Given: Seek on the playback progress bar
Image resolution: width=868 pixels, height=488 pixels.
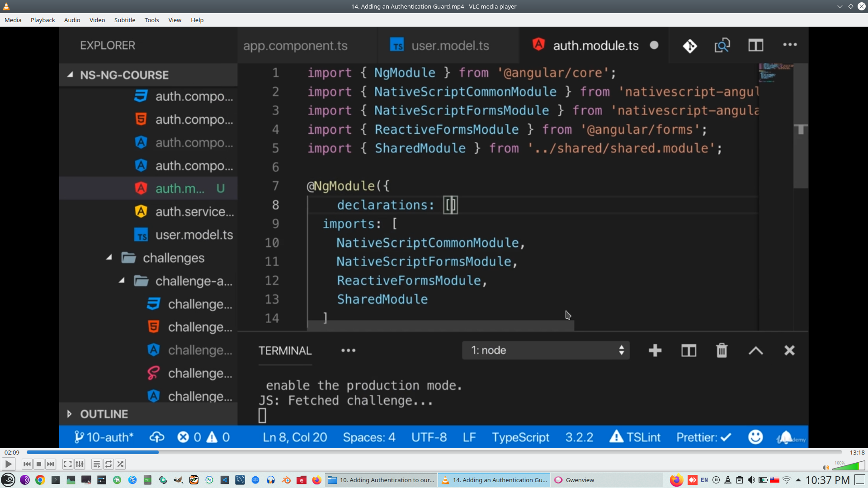Looking at the screenshot, I should [x=434, y=452].
